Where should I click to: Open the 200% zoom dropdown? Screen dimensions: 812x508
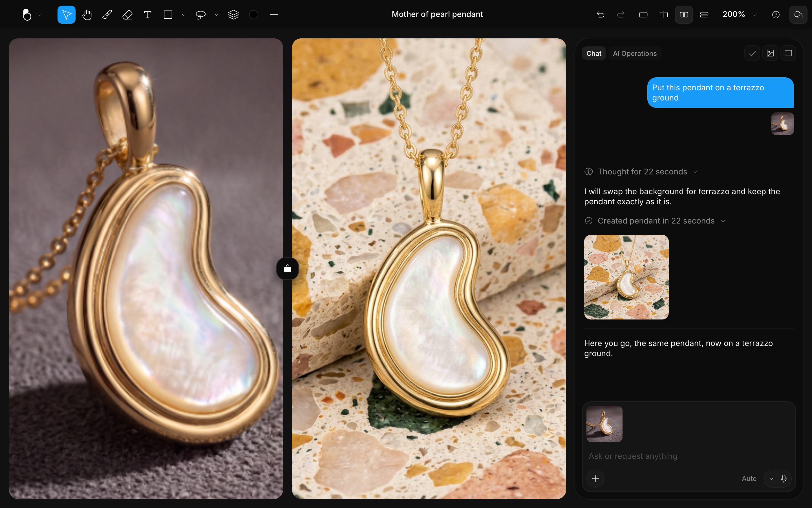(x=740, y=14)
